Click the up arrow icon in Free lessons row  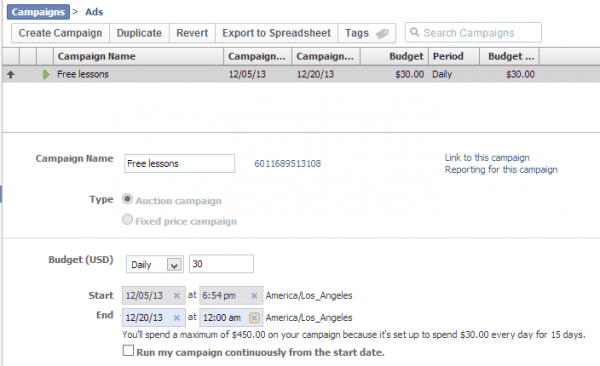click(x=11, y=75)
